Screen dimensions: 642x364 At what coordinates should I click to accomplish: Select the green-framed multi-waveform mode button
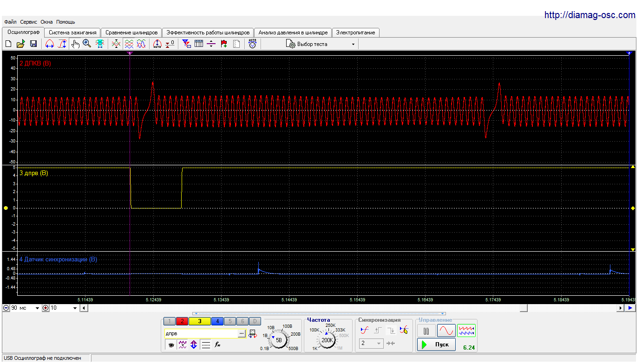pyautogui.click(x=466, y=331)
